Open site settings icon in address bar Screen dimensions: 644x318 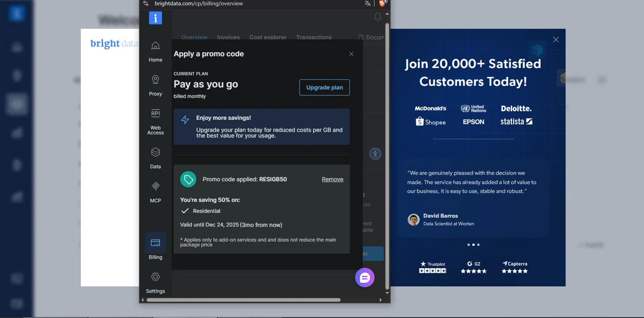coord(146,3)
